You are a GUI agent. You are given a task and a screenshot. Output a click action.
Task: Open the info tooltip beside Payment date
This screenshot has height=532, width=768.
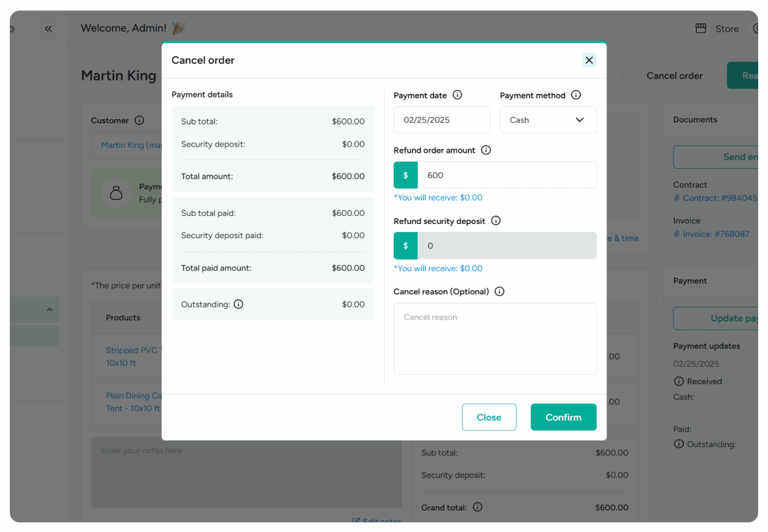(457, 95)
